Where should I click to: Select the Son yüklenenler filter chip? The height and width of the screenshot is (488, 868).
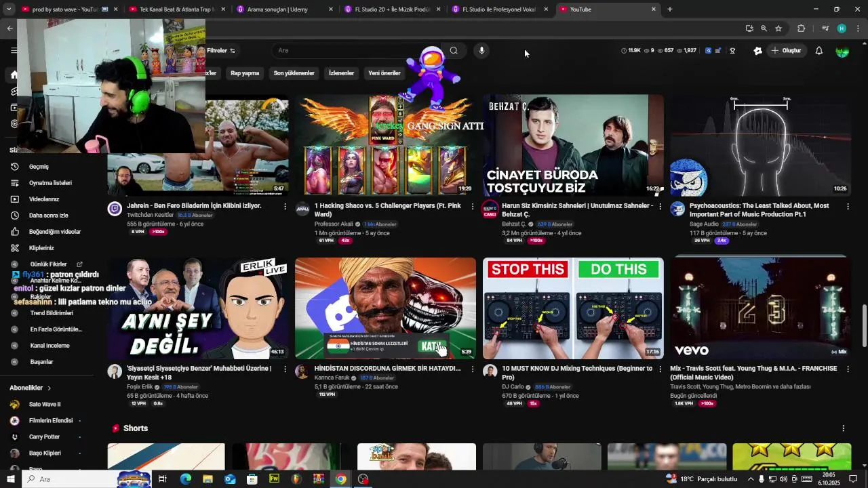[294, 73]
